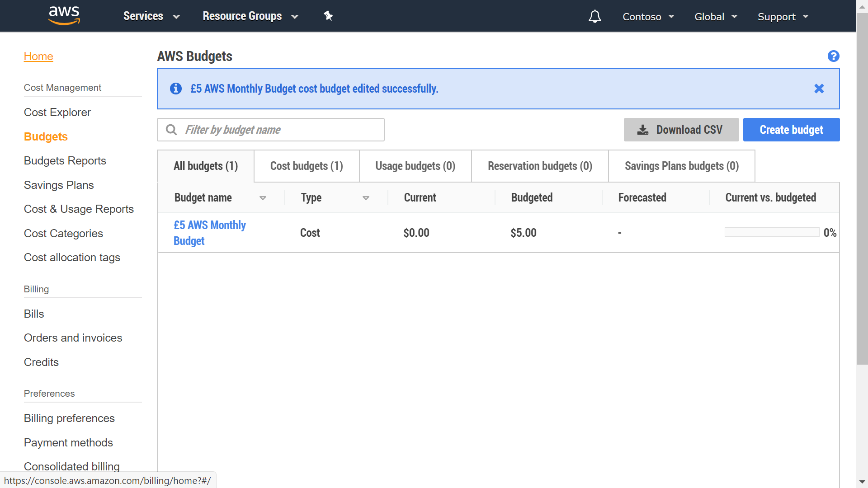Click the 0% usage value
868x488 pixels.
click(x=830, y=233)
